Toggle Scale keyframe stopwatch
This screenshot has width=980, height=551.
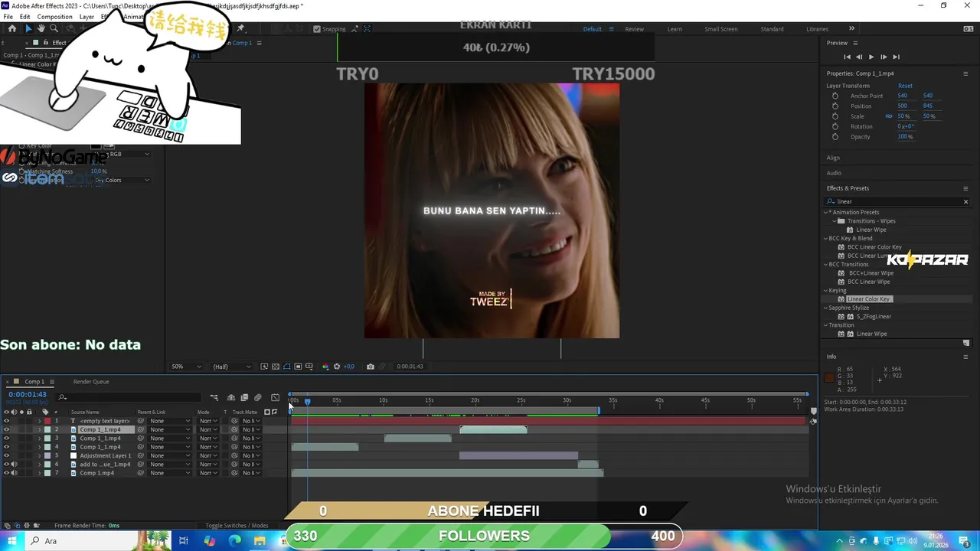click(835, 116)
